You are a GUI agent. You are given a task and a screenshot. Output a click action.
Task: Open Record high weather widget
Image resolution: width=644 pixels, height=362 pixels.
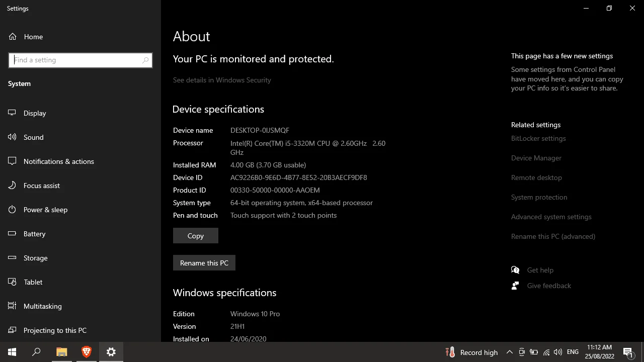click(x=472, y=352)
